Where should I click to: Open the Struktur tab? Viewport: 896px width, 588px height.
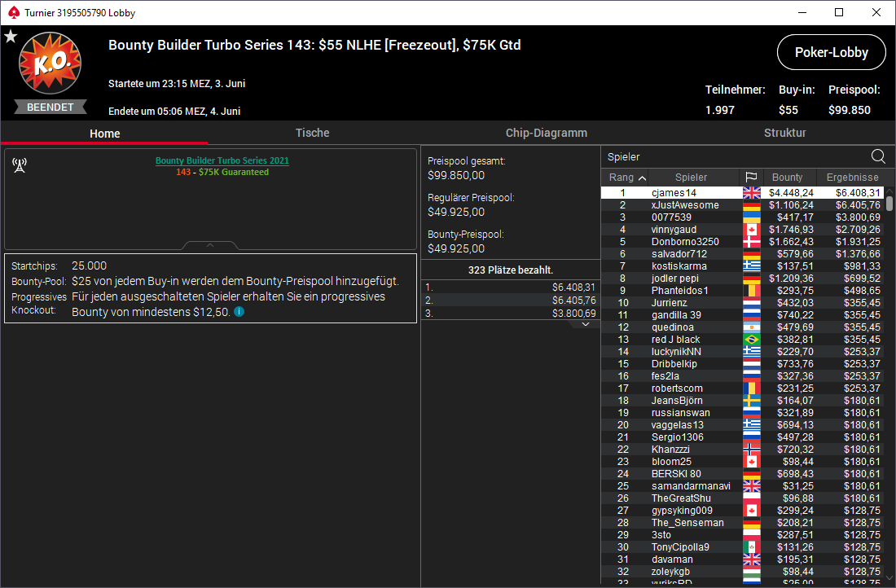[x=784, y=133]
